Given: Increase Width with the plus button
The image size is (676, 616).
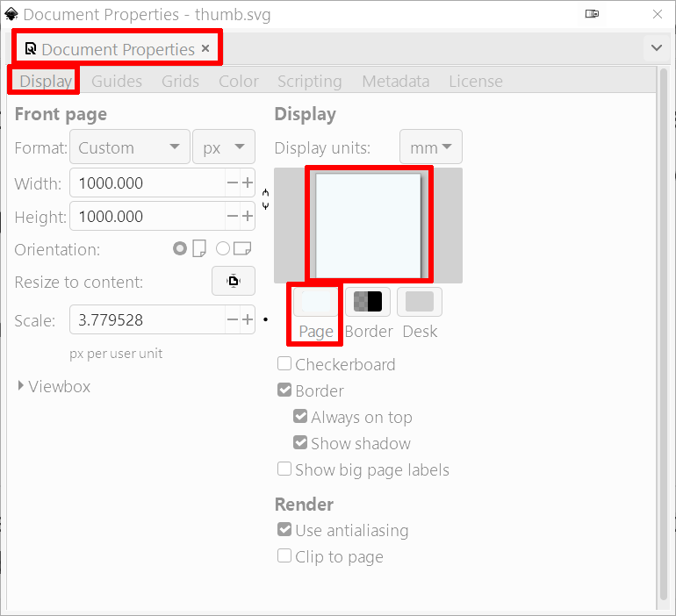Looking at the screenshot, I should click(248, 183).
